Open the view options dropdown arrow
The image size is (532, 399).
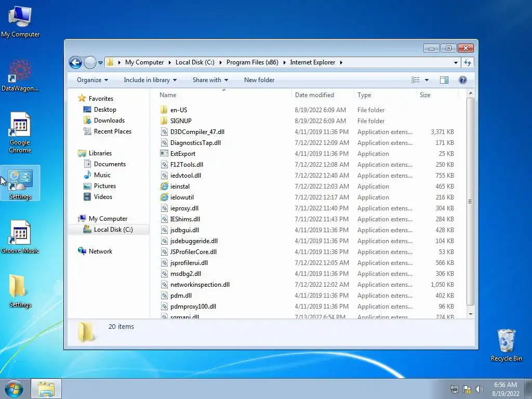point(427,80)
